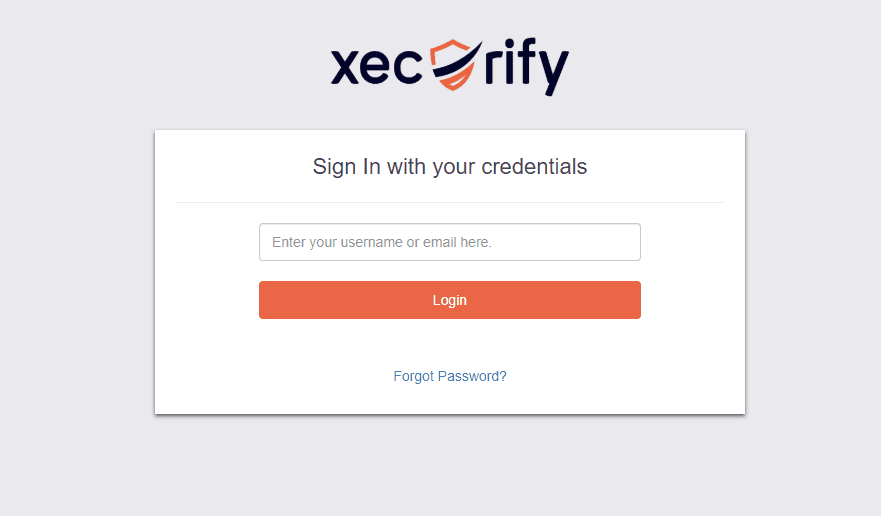Click the words "Sign In" in the heading
This screenshot has height=516, width=881.
coord(346,166)
